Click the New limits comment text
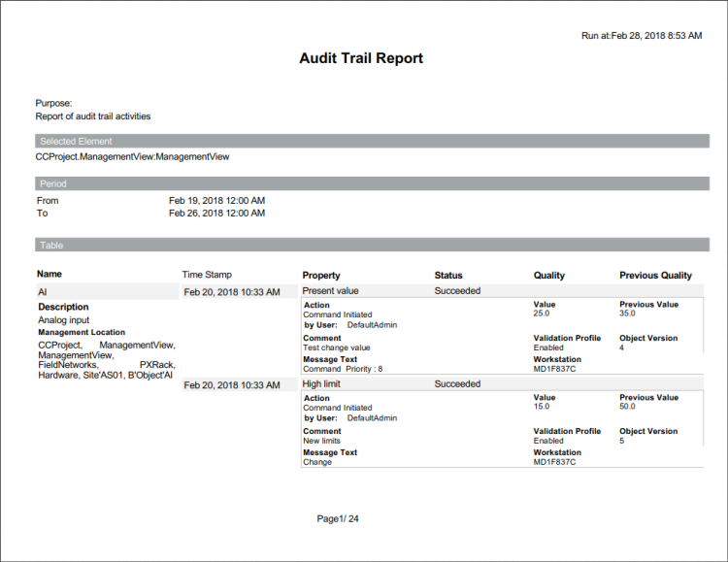Image resolution: width=728 pixels, height=562 pixels. (322, 441)
